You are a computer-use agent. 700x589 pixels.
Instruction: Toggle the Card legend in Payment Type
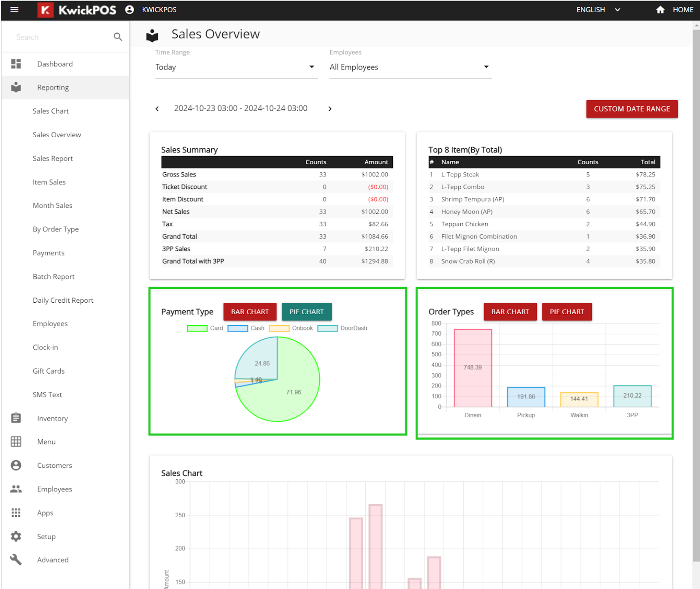[x=205, y=328]
